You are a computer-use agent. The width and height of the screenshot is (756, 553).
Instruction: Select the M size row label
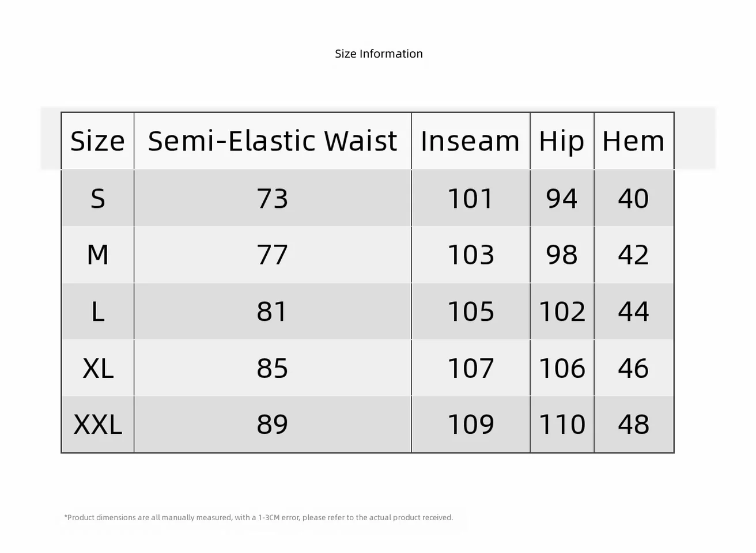pos(98,255)
